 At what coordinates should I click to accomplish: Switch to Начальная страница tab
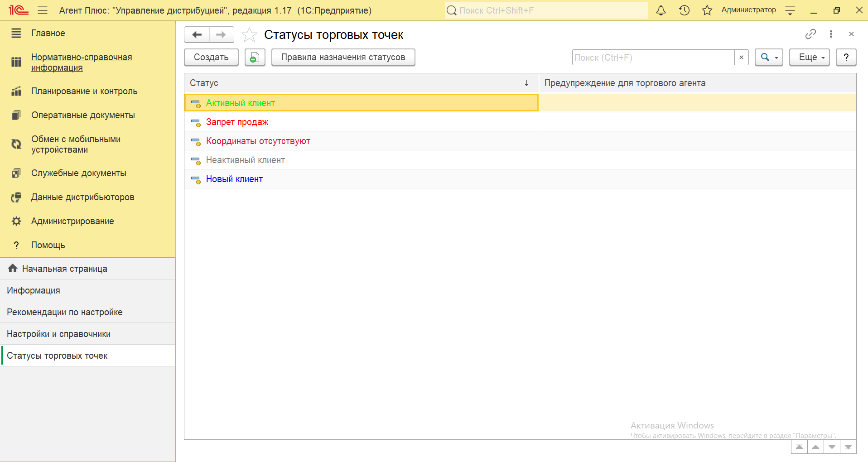87,269
